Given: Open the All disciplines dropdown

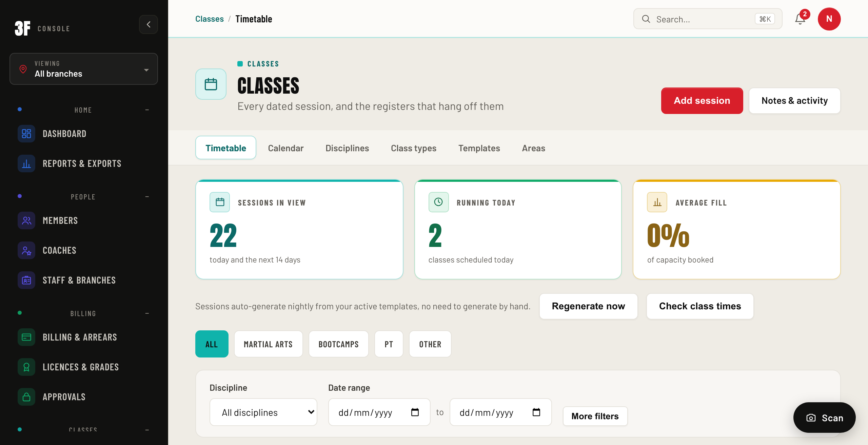Looking at the screenshot, I should [x=263, y=412].
